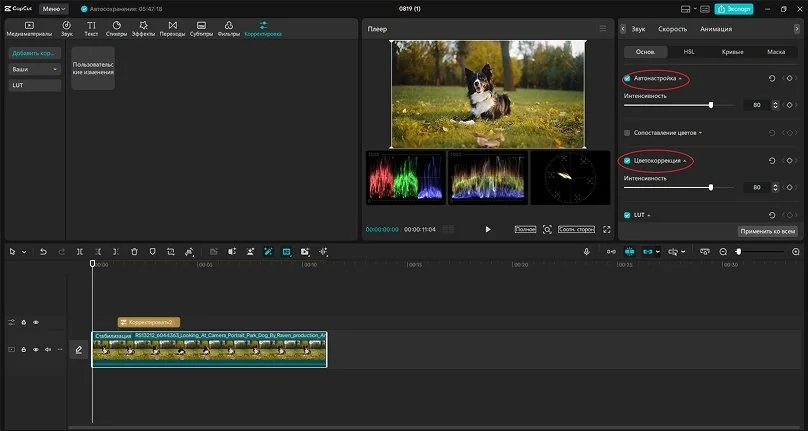Add keyframe for the Автонастройка section header
Image resolution: width=808 pixels, height=431 pixels.
pos(789,78)
